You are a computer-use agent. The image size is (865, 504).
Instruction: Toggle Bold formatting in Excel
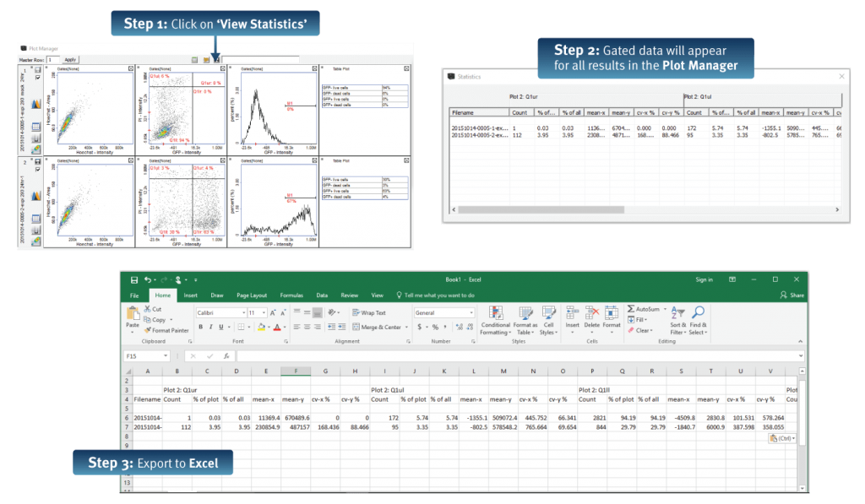[201, 327]
